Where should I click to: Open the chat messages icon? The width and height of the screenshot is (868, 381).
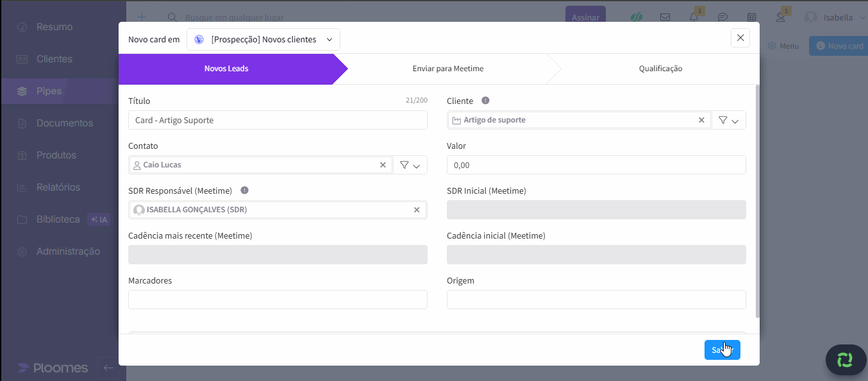tap(722, 17)
